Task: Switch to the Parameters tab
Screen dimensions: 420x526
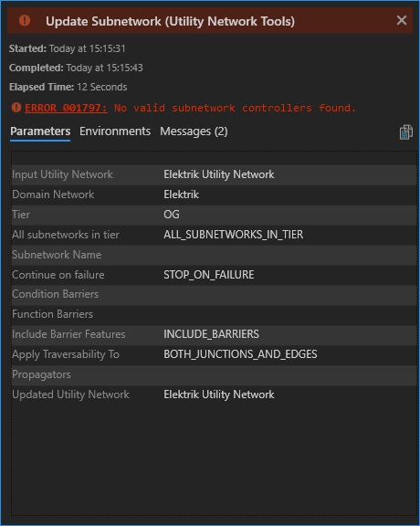Action: 40,131
